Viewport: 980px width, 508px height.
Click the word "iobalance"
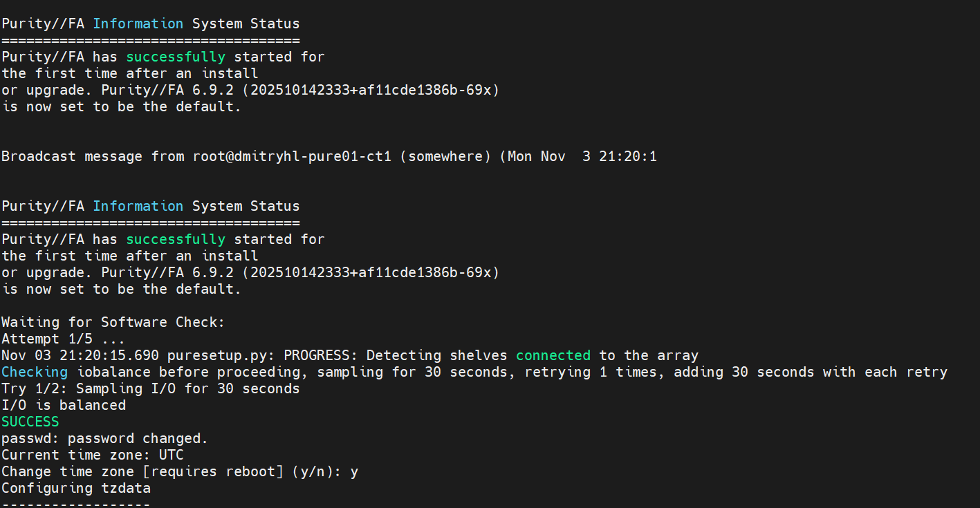(x=113, y=372)
